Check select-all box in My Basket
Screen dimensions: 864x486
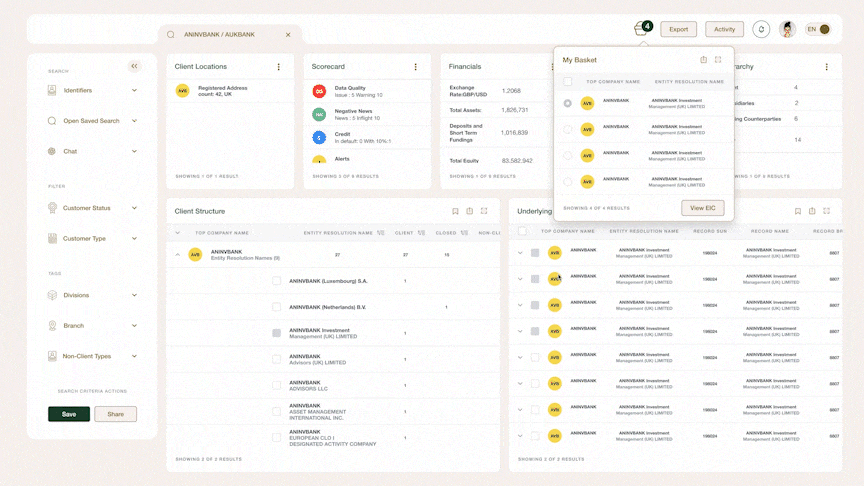pos(568,82)
